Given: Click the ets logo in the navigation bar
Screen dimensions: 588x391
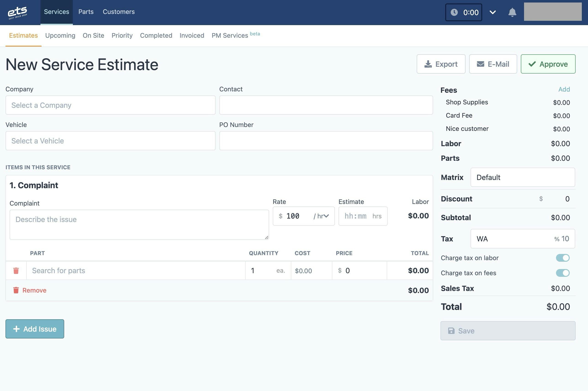Looking at the screenshot, I should [17, 12].
